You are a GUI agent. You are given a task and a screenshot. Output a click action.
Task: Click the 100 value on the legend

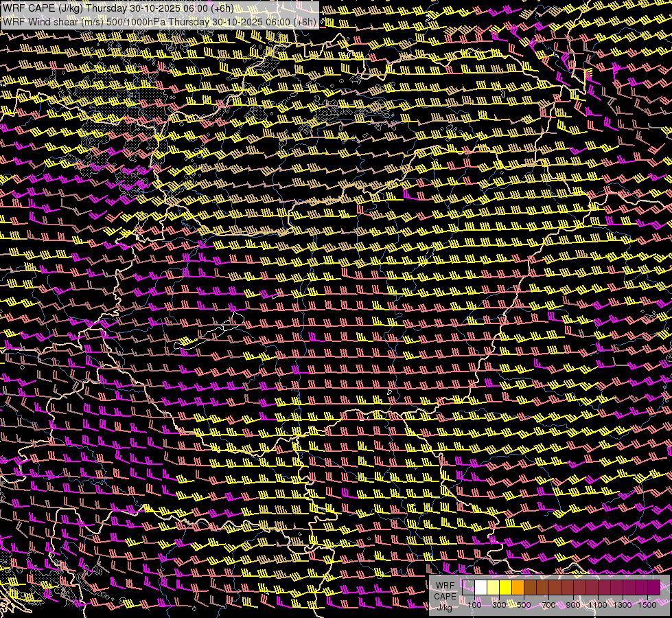[x=474, y=605]
